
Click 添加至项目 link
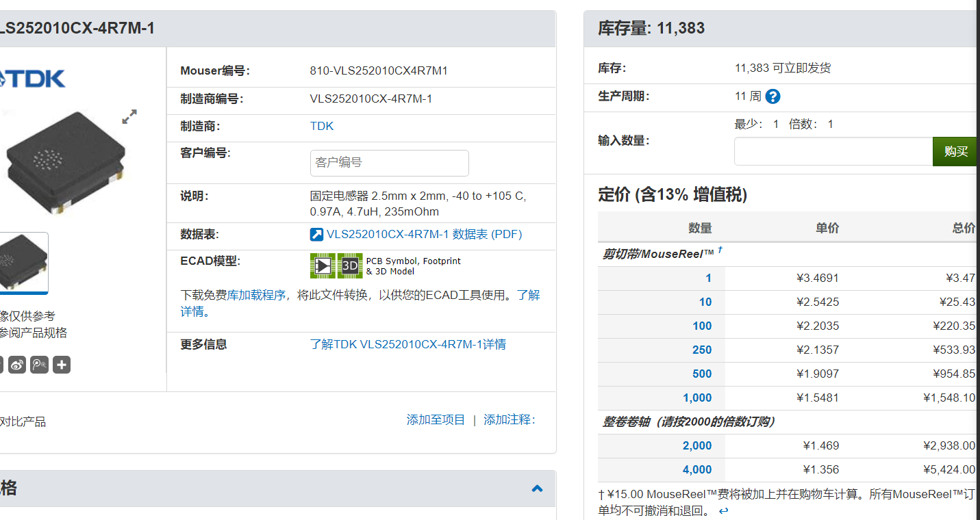(x=436, y=419)
